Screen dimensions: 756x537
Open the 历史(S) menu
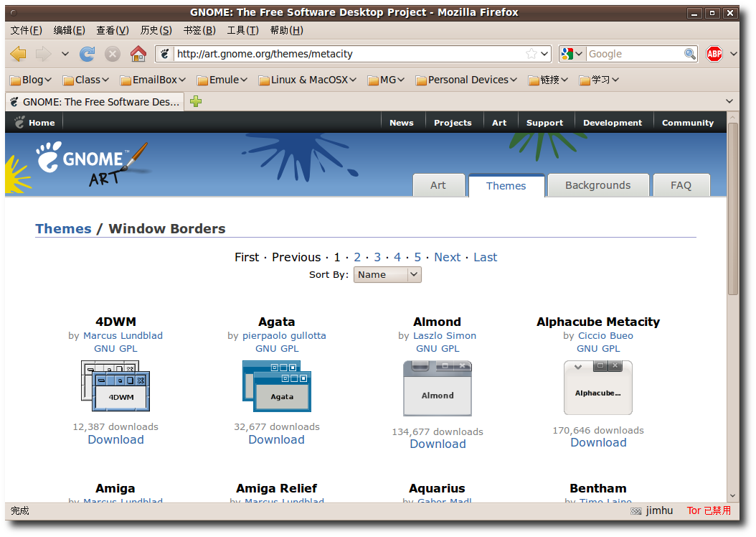[156, 30]
